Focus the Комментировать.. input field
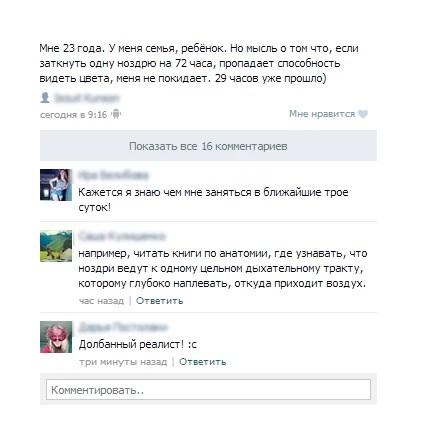The height and width of the screenshot is (438, 421). [208, 389]
